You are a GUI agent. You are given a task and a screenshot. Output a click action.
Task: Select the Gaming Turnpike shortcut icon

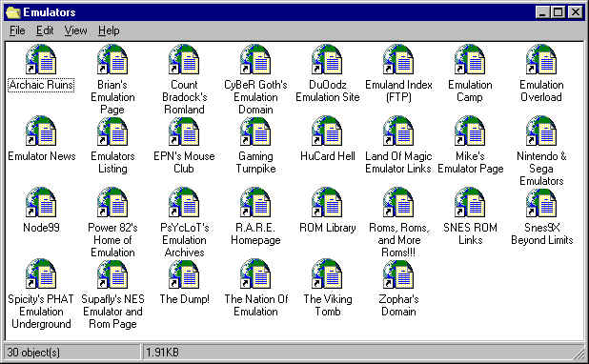255,131
